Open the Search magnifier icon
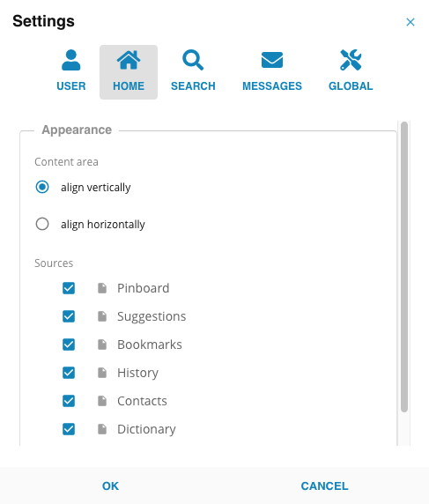The image size is (429, 504). pos(193,60)
